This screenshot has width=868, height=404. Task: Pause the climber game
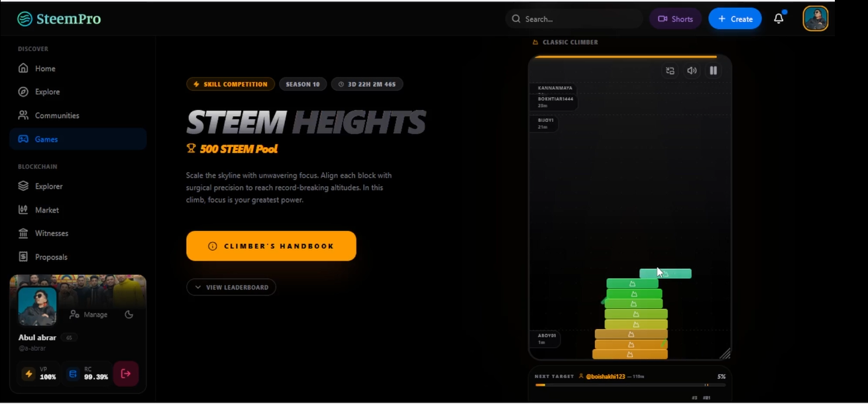(714, 71)
